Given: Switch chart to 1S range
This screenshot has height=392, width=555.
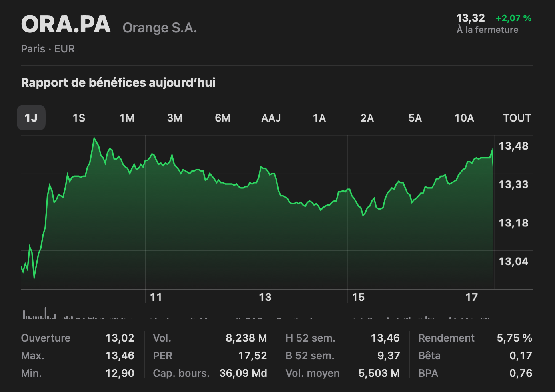Looking at the screenshot, I should point(79,118).
